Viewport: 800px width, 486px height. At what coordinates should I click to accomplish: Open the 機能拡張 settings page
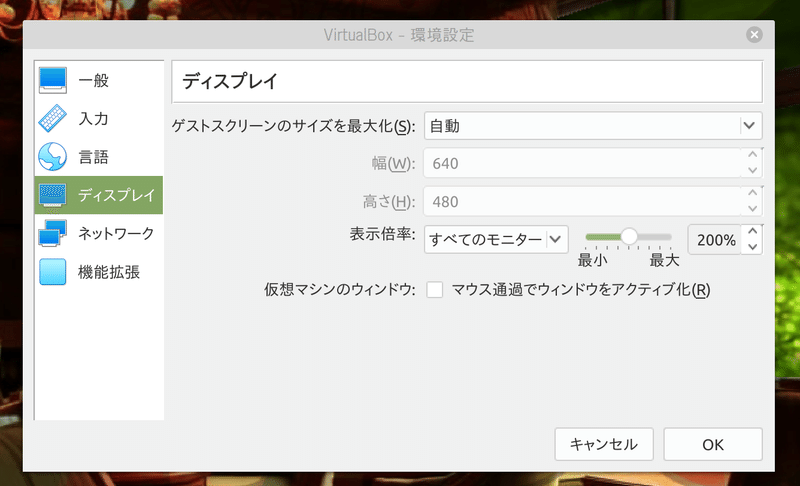click(x=99, y=272)
